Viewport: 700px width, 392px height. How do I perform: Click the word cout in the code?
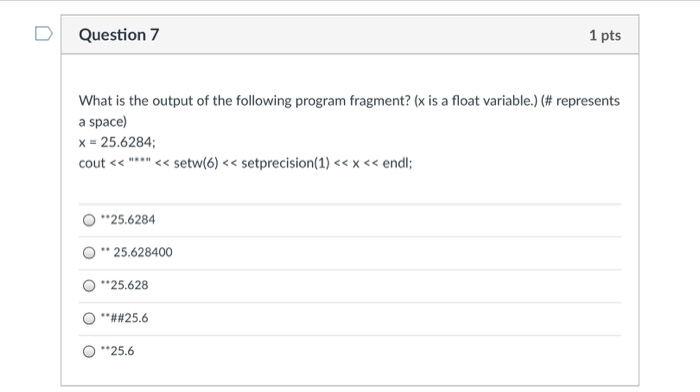pyautogui.click(x=92, y=163)
